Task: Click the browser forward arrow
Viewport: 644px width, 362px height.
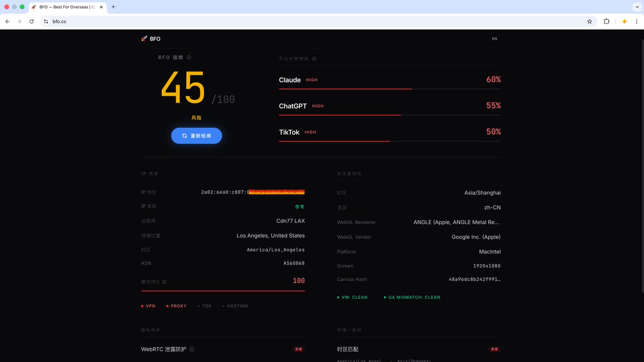Action: 19,21
